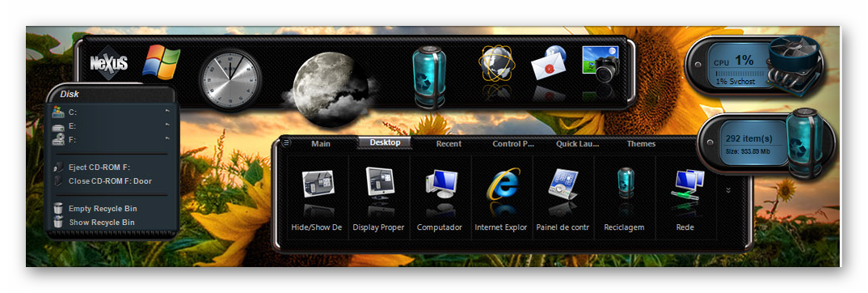Choose Show Recycle Bin
This screenshot has height=293, width=868.
(102, 223)
